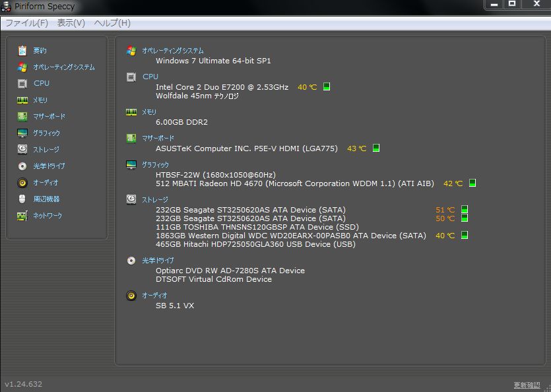Image resolution: width=551 pixels, height=392 pixels.
Task: Select CPU label in the sidebar
Action: [x=42, y=83]
